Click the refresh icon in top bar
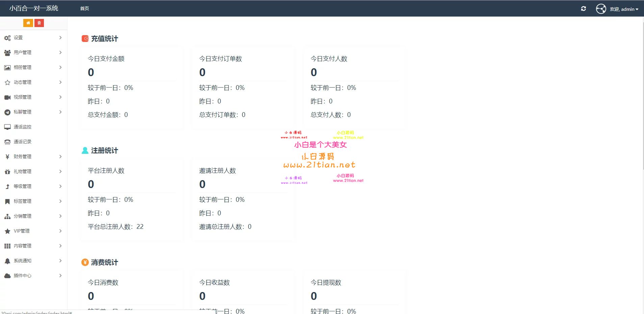644x314 pixels. tap(583, 9)
